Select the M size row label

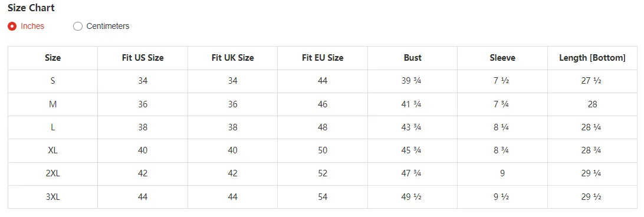[x=52, y=104]
